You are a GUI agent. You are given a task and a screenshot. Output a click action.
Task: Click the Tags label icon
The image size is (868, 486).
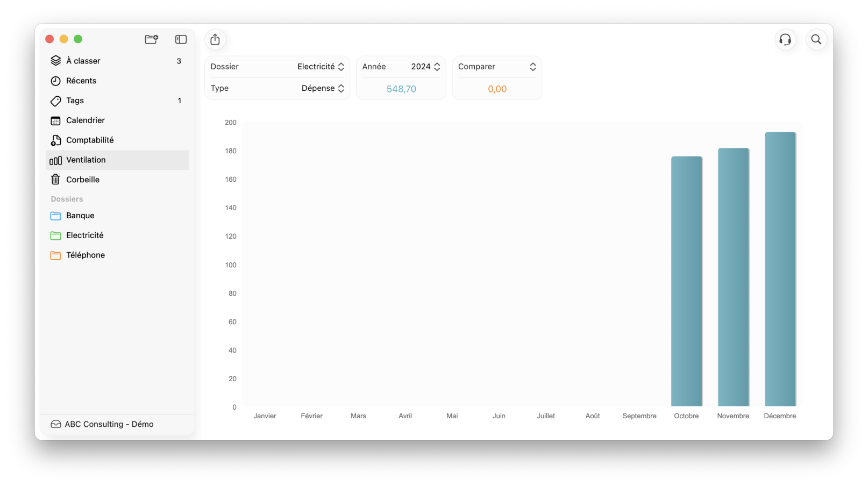click(x=56, y=101)
